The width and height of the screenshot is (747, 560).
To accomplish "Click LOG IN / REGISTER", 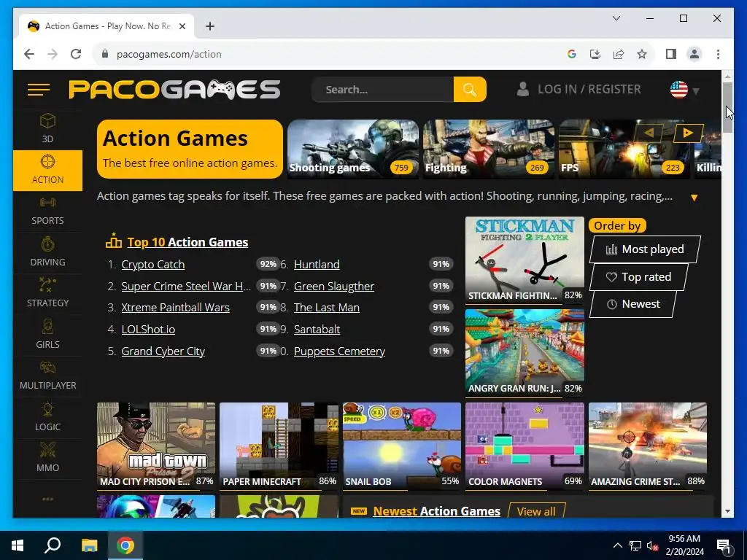I will (x=589, y=89).
